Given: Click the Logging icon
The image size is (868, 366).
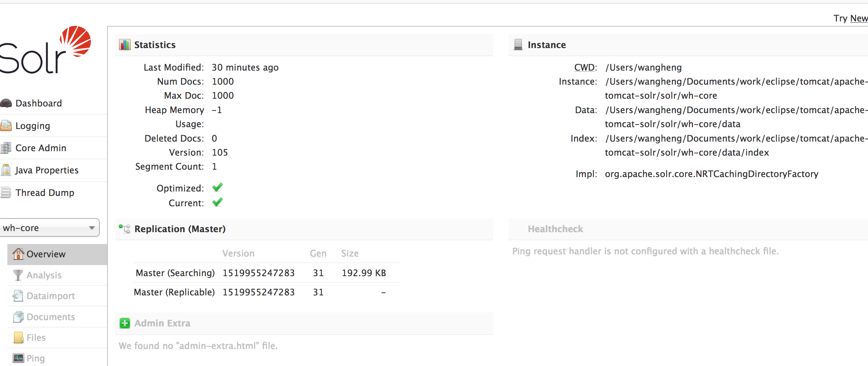Looking at the screenshot, I should (x=6, y=126).
